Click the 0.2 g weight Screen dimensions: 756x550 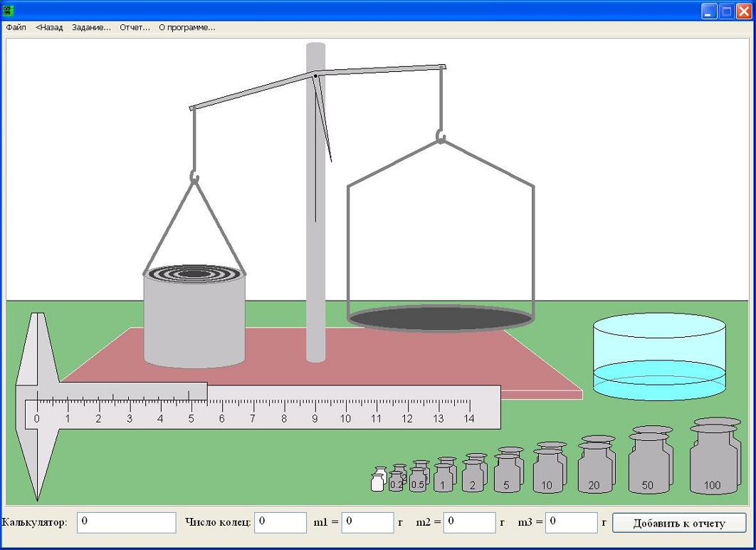click(x=396, y=482)
